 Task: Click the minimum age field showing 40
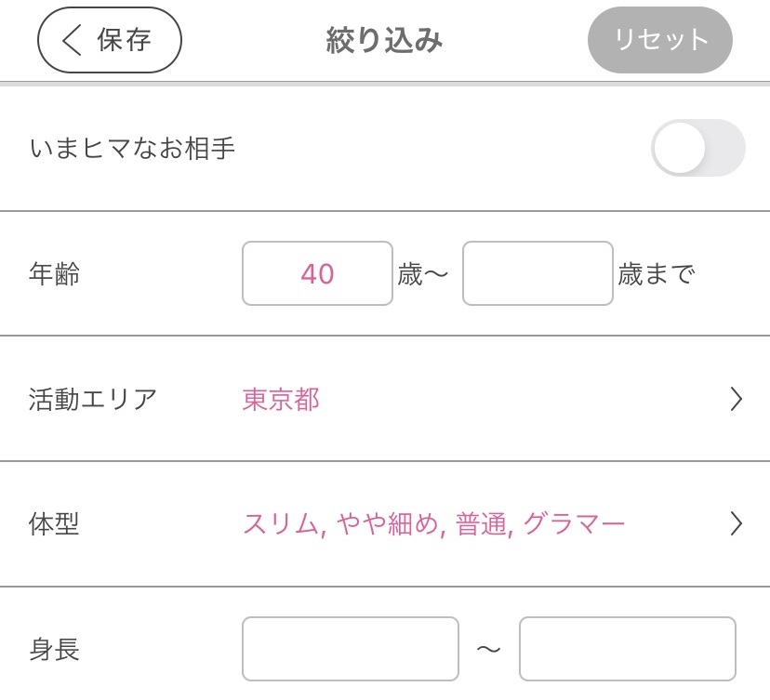point(317,273)
